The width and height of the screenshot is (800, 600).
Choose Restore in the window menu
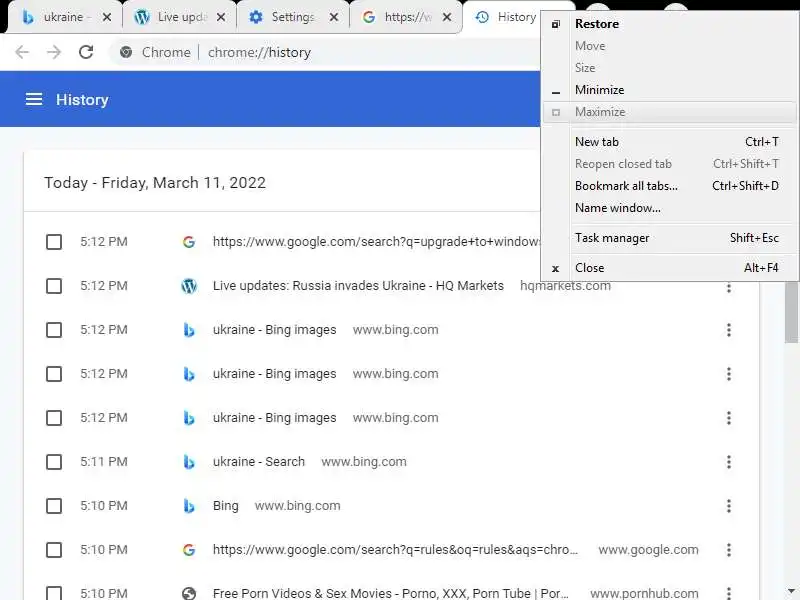point(669,24)
